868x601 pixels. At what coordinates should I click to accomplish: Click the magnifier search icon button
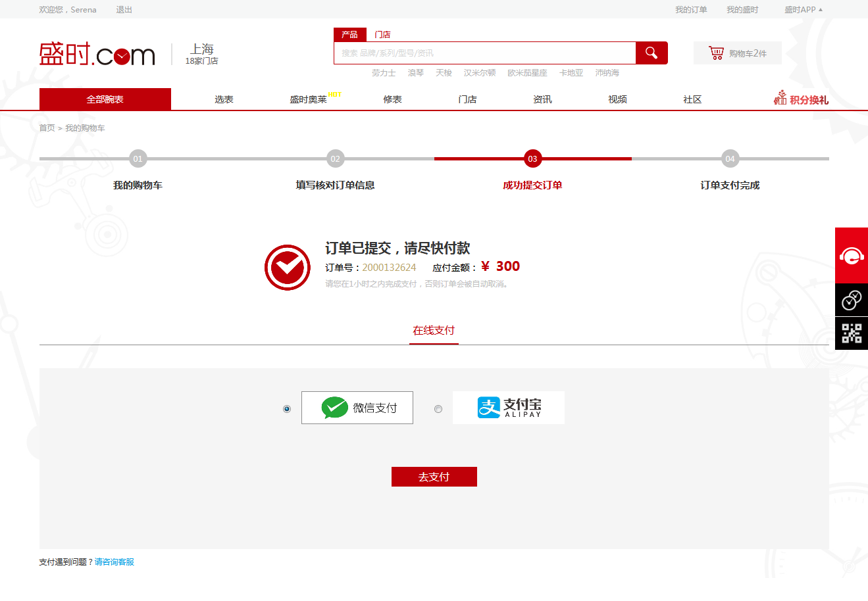(651, 53)
